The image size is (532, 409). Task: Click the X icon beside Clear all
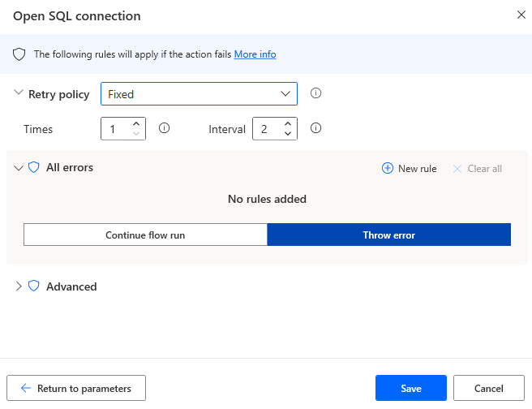(x=457, y=169)
